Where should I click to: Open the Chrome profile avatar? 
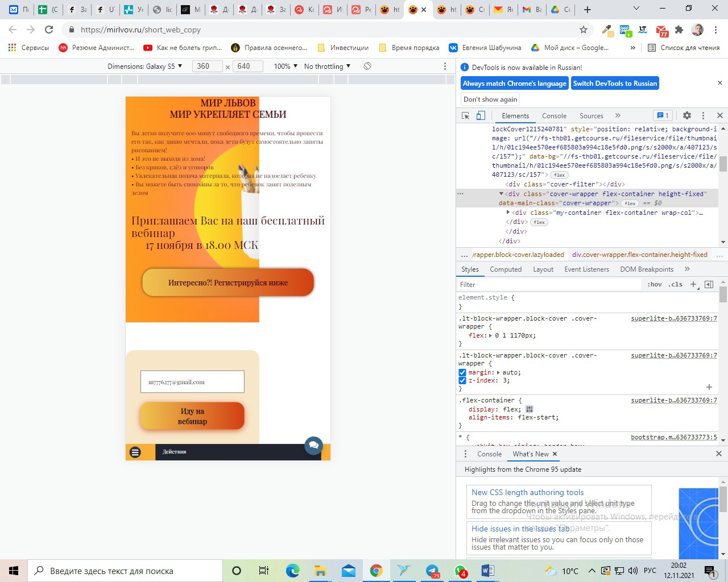pos(697,30)
